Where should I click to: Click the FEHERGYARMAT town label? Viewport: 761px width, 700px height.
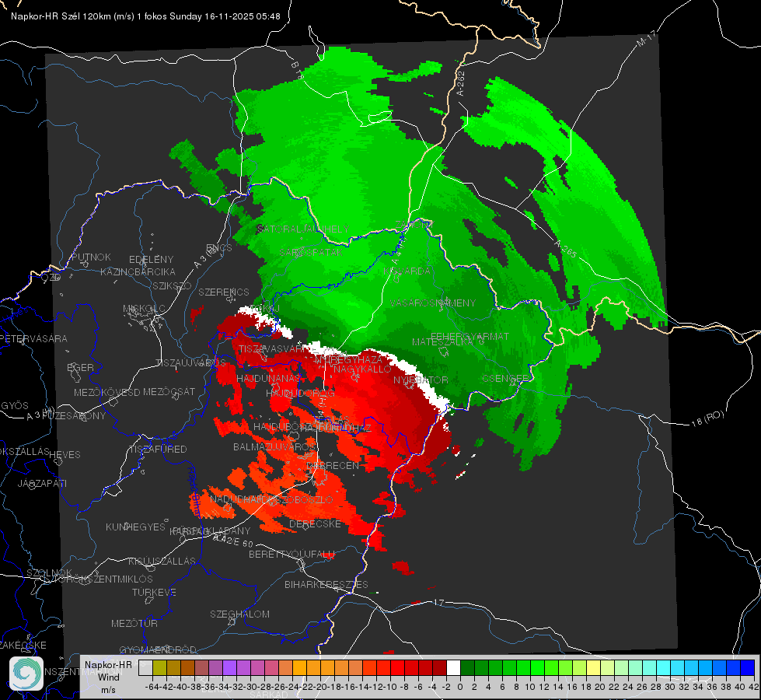470,336
